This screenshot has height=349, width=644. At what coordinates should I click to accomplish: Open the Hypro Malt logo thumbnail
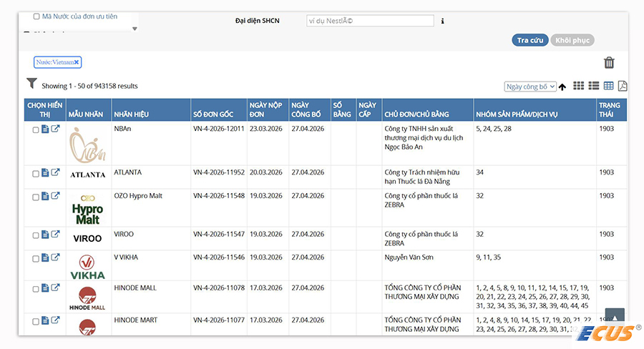point(87,209)
